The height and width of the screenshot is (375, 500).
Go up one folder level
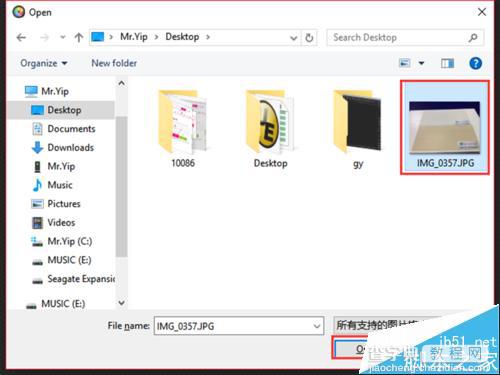[79, 37]
